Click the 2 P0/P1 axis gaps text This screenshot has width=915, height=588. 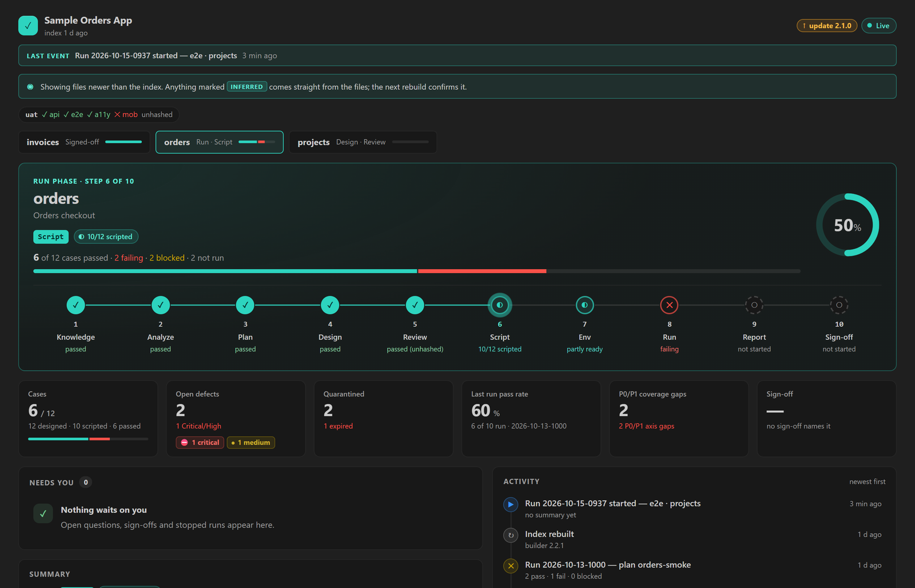click(x=646, y=426)
